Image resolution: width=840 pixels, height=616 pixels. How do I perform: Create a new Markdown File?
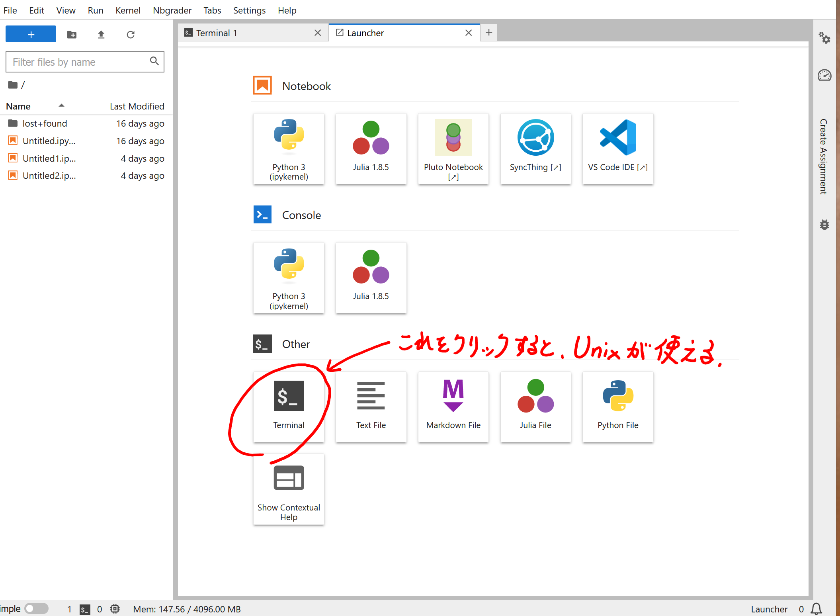pyautogui.click(x=453, y=406)
